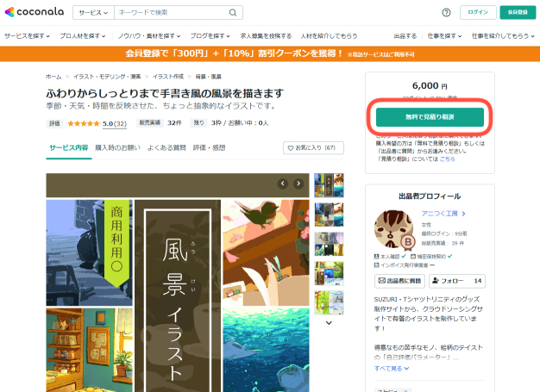Click the price 6,000 円 text
This screenshot has width=540, height=392.
(x=430, y=85)
